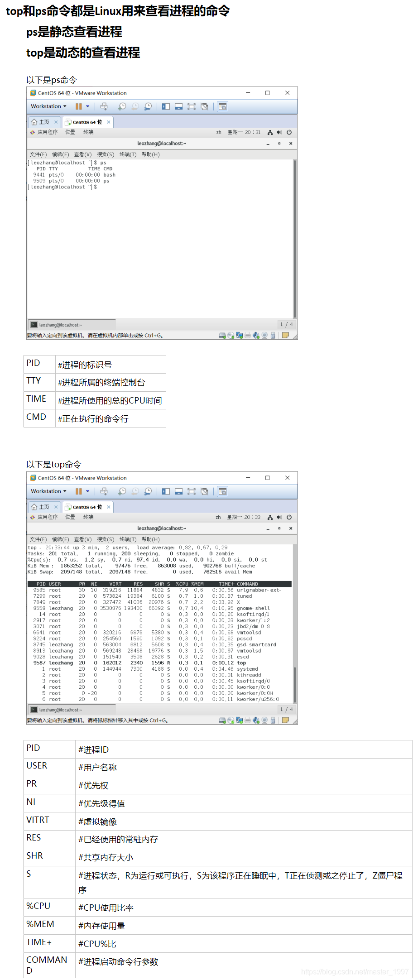
Task: Open 搜索(S) menu in top terminal
Action: point(106,539)
